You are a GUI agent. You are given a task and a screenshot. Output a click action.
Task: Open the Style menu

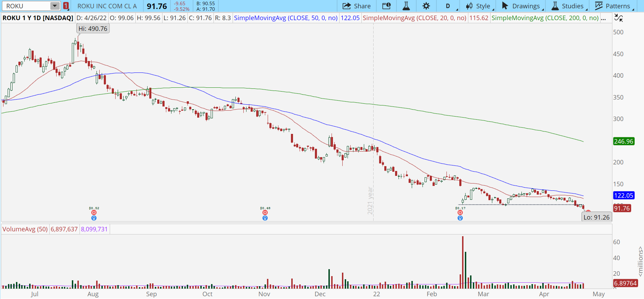click(x=479, y=6)
